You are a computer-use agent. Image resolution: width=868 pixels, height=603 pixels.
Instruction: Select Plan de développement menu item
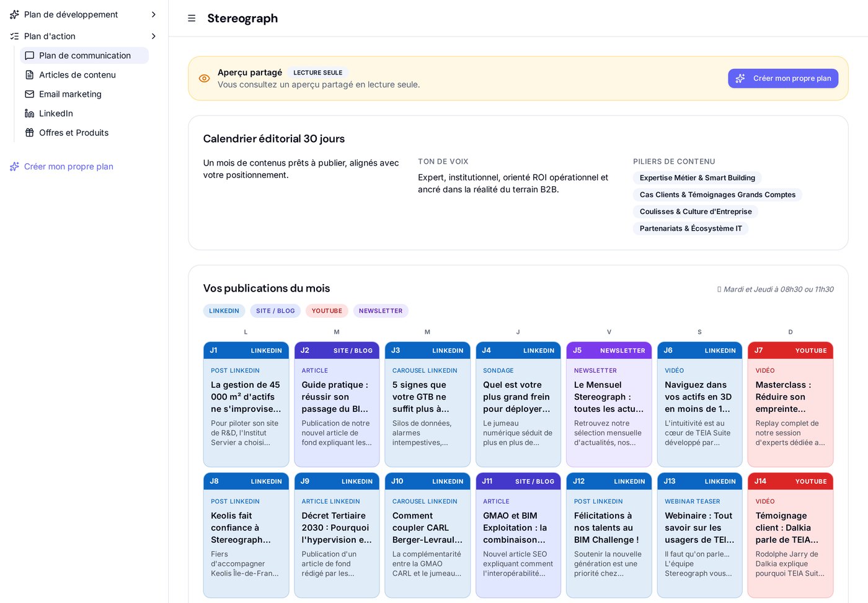(84, 14)
